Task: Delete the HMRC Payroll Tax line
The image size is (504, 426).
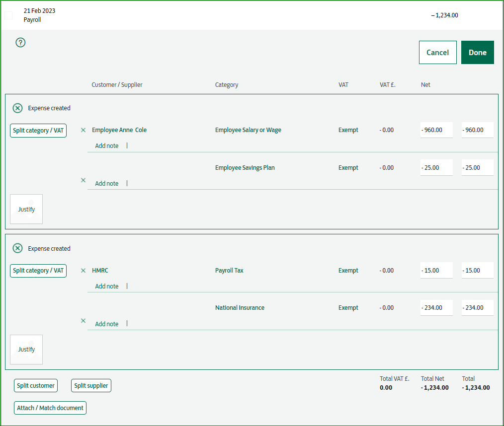Action: [x=83, y=270]
